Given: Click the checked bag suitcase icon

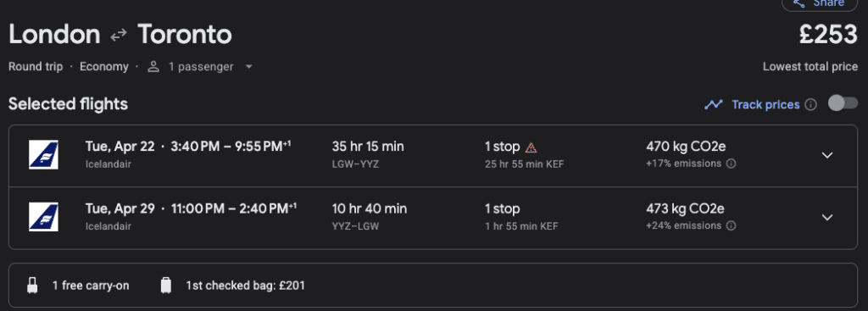Looking at the screenshot, I should (166, 286).
